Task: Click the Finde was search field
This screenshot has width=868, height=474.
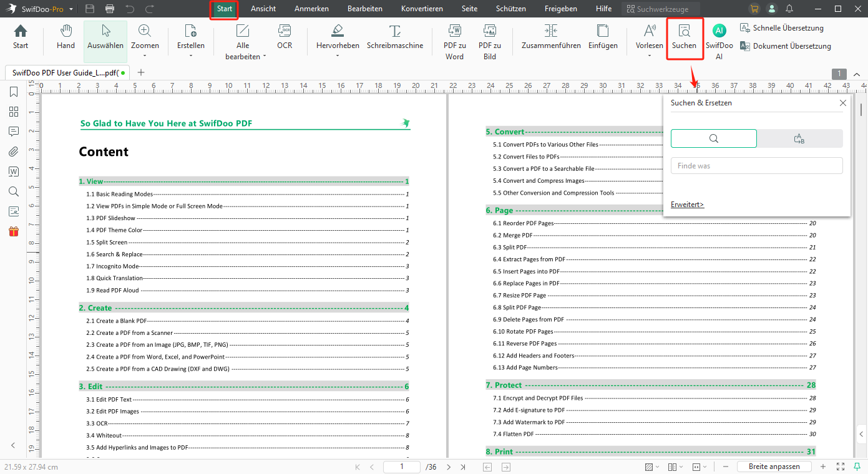Action: (x=756, y=166)
